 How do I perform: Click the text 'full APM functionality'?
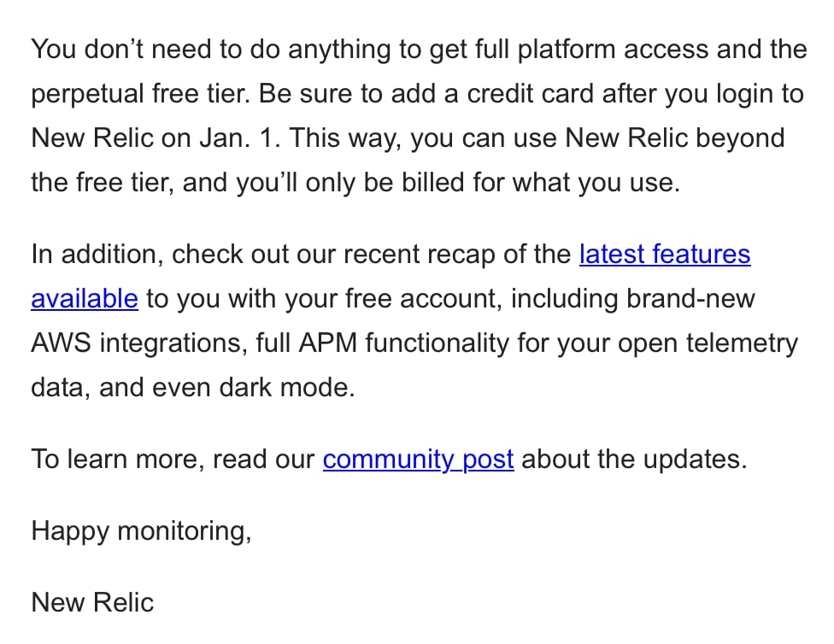coord(382,343)
